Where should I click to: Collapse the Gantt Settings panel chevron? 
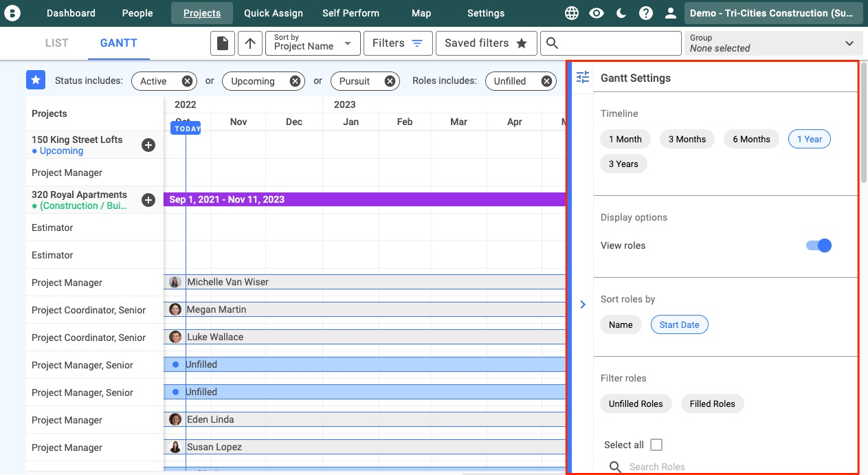pos(583,305)
